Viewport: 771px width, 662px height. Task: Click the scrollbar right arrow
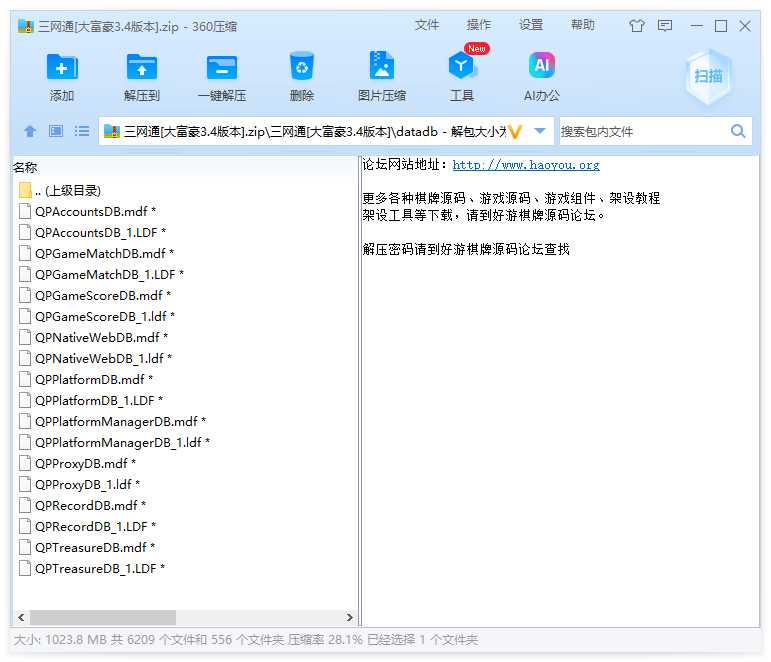click(x=350, y=617)
